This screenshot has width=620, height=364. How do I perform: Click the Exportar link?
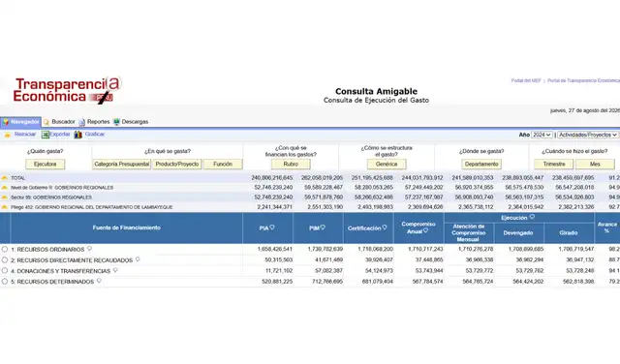(x=60, y=135)
